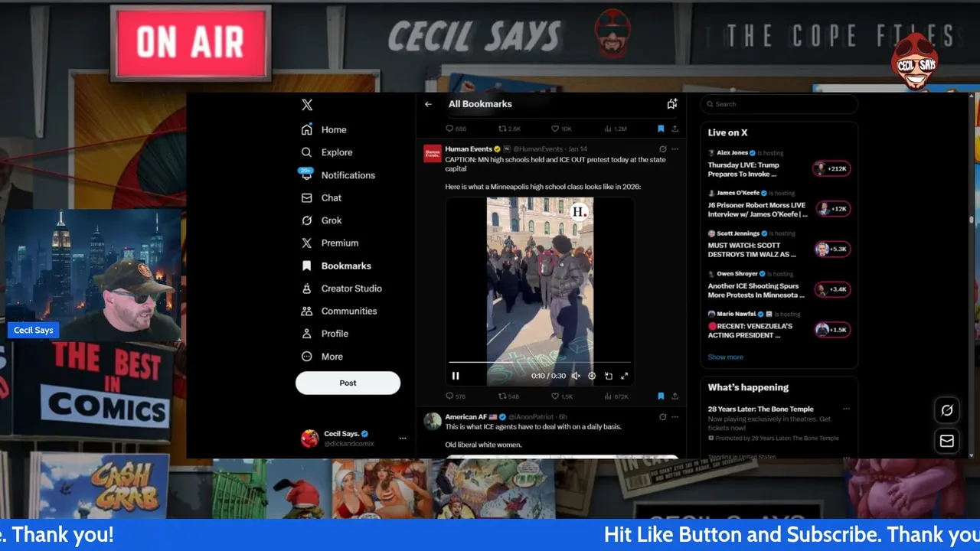980x551 pixels.
Task: Mute the Human Events video
Action: point(576,376)
